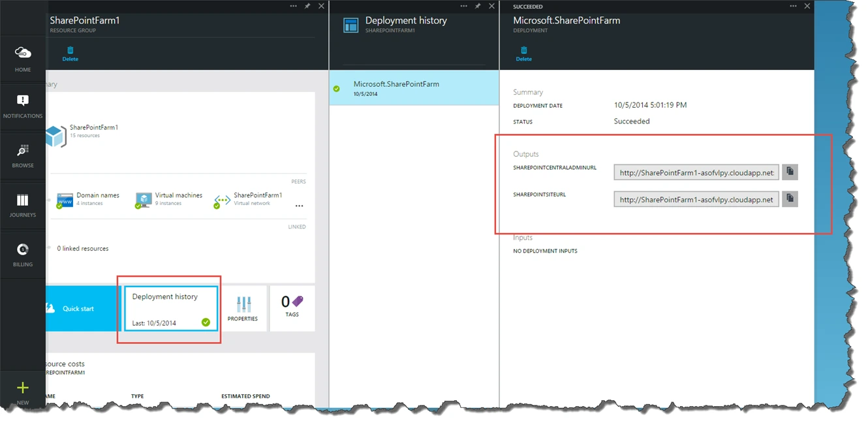The image size is (868, 425).
Task: Open Billing in the left sidebar
Action: click(x=23, y=255)
